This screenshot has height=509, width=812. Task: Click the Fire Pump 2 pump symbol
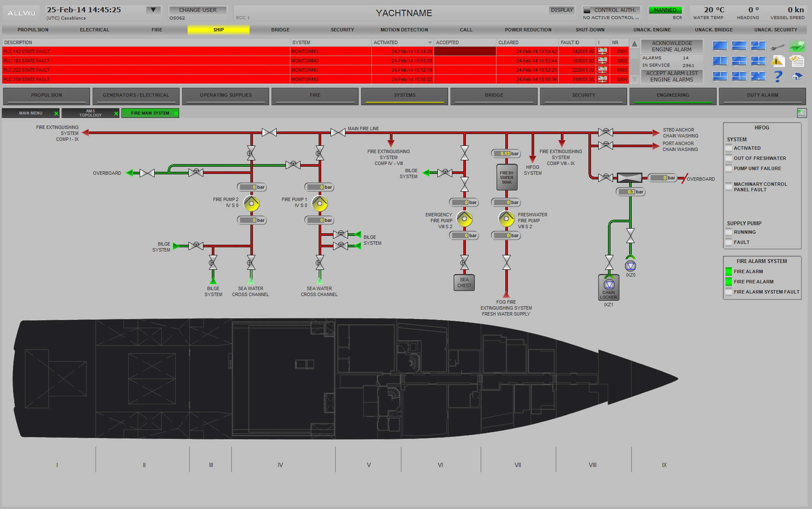(251, 203)
